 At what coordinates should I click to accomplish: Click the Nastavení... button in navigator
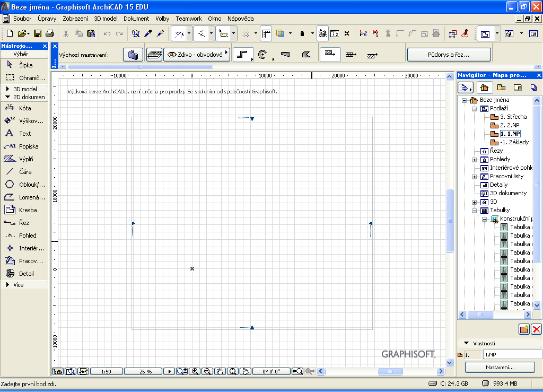point(500,368)
